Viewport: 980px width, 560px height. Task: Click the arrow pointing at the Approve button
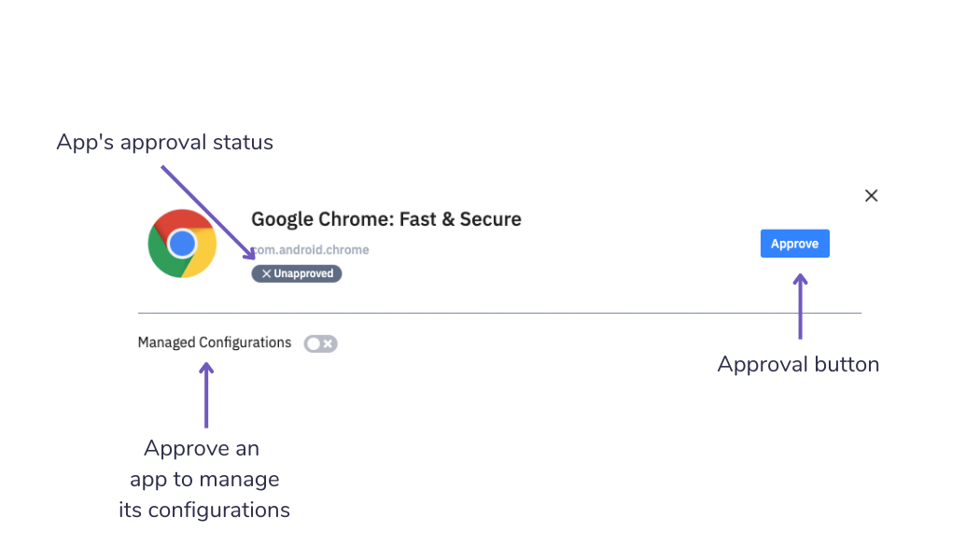pyautogui.click(x=800, y=308)
